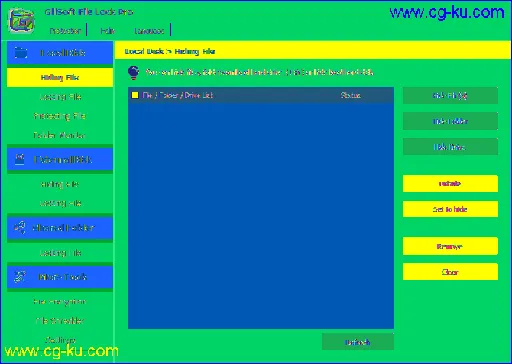Image resolution: width=512 pixels, height=364 pixels.
Task: Select Hiding File under External Disk
Action: click(x=60, y=184)
